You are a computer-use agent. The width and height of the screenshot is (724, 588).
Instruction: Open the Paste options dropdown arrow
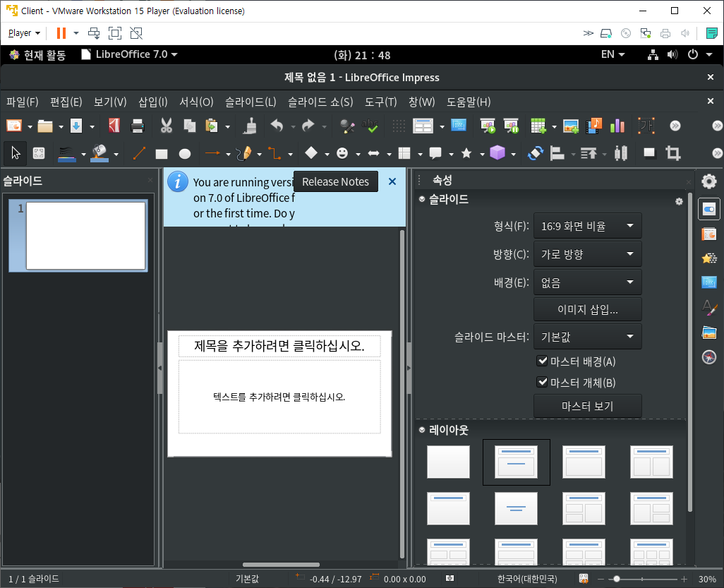point(228,126)
